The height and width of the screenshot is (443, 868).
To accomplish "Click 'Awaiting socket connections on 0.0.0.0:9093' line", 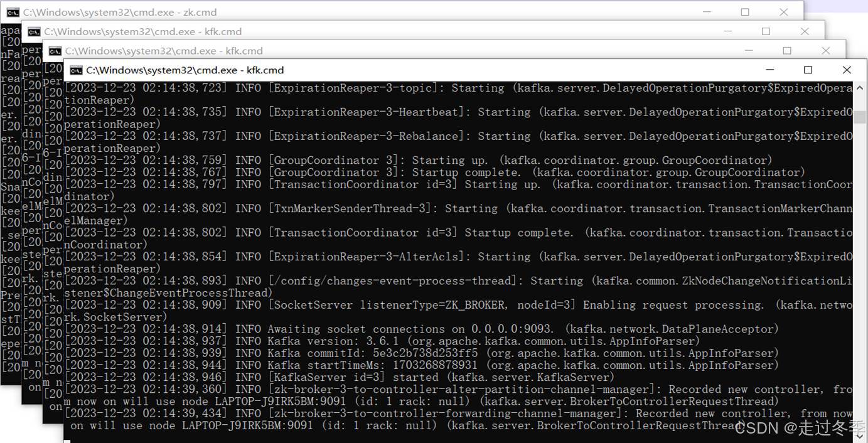I will [422, 329].
